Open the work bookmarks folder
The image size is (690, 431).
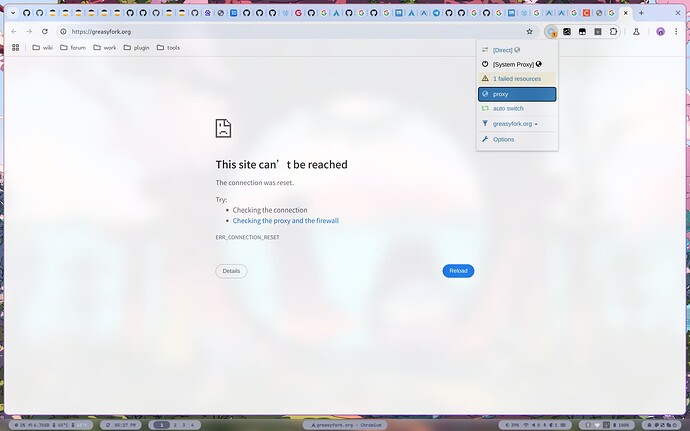point(105,48)
